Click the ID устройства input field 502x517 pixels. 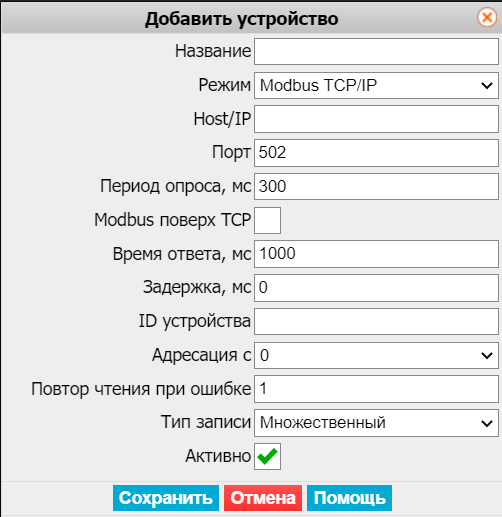click(x=376, y=322)
